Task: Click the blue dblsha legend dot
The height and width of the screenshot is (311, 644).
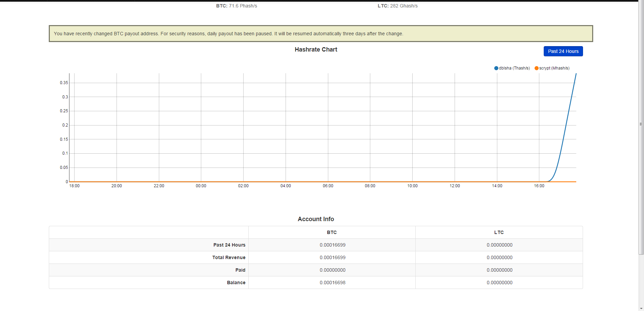Action: [496, 68]
